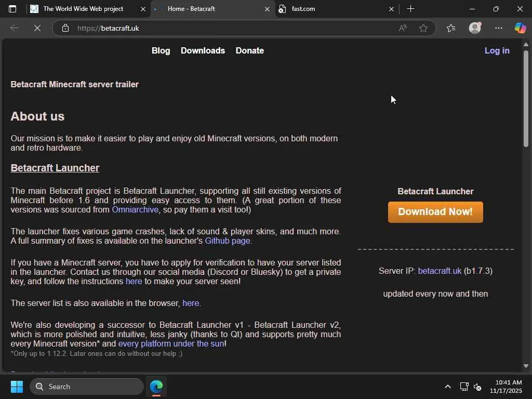
Task: Stop loading the page
Action: (x=37, y=28)
